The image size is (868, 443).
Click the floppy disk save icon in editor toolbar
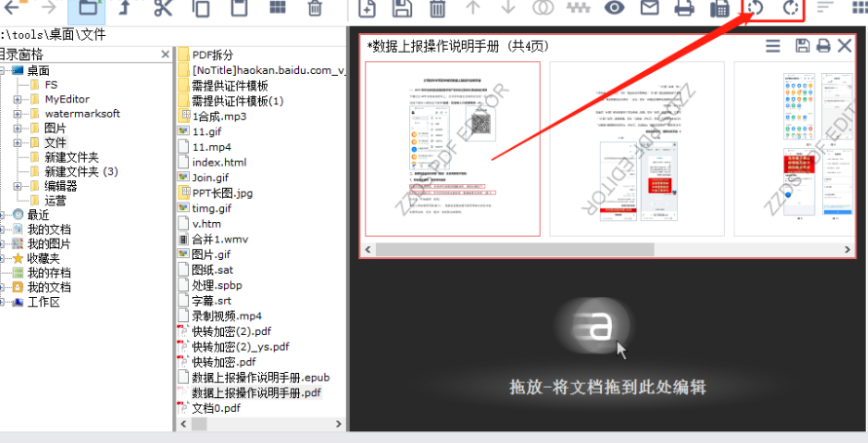pyautogui.click(x=402, y=8)
